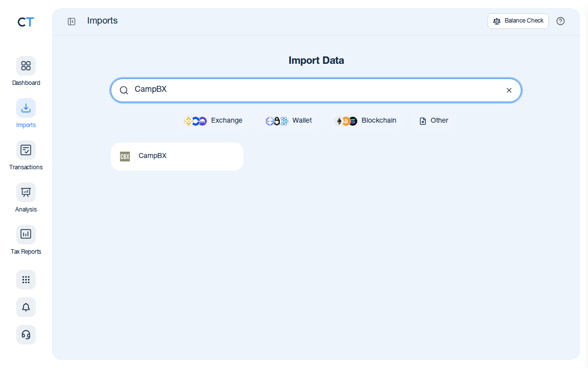Filter by Blockchain category

point(366,121)
